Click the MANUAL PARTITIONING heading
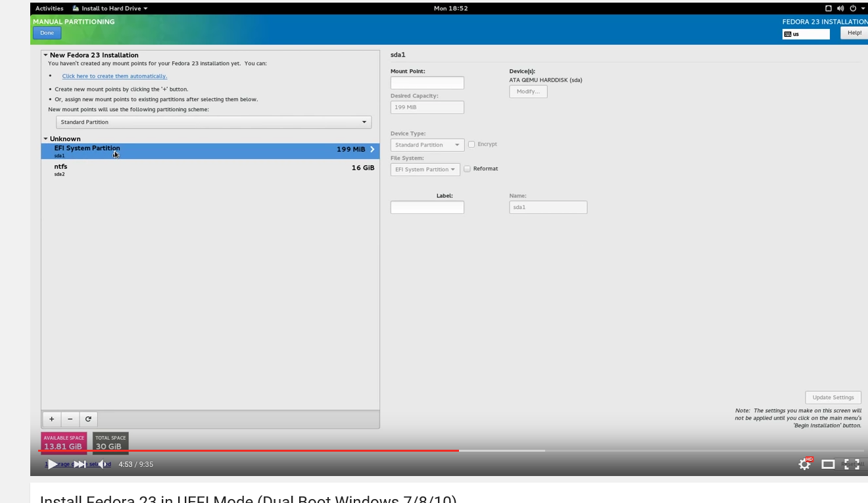The height and width of the screenshot is (503, 868). pos(74,22)
